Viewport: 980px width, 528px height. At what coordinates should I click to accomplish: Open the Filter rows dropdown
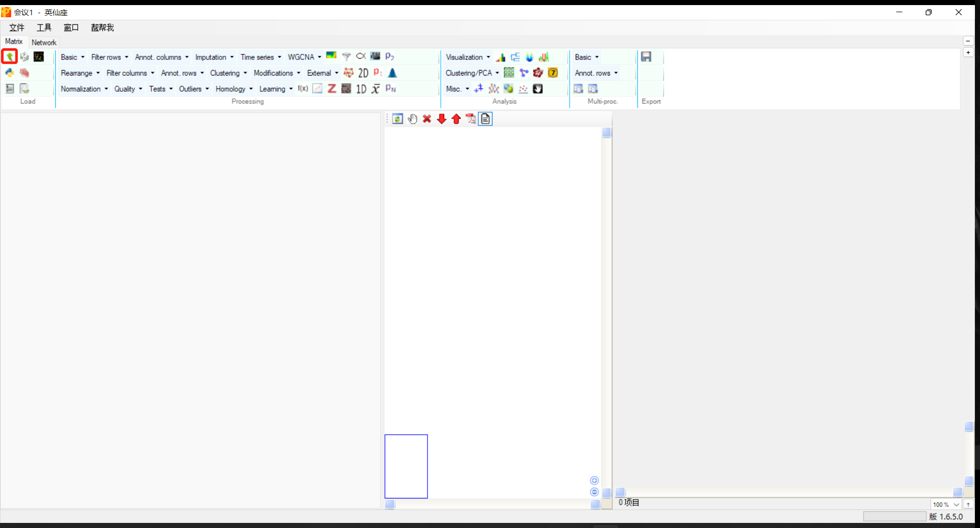coord(110,57)
